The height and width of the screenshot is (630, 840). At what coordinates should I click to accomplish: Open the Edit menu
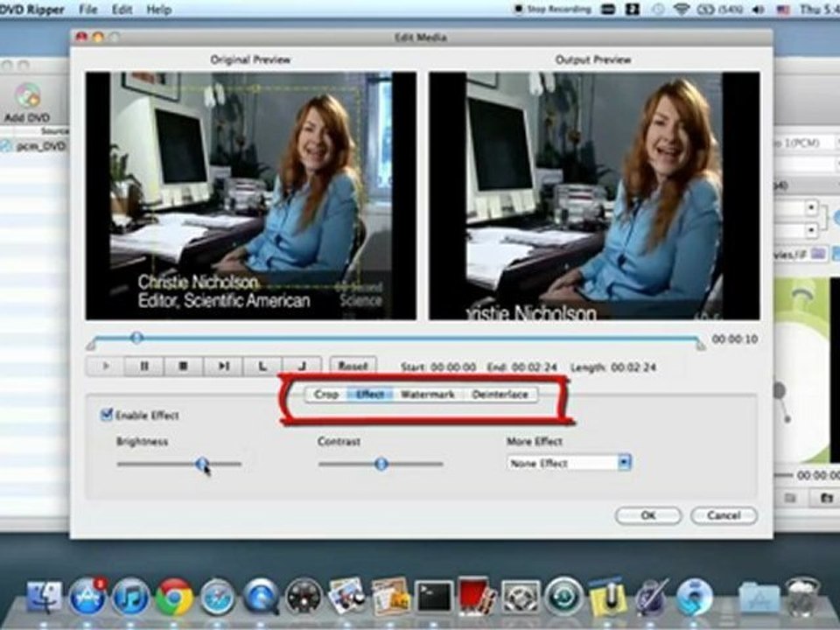pos(122,9)
